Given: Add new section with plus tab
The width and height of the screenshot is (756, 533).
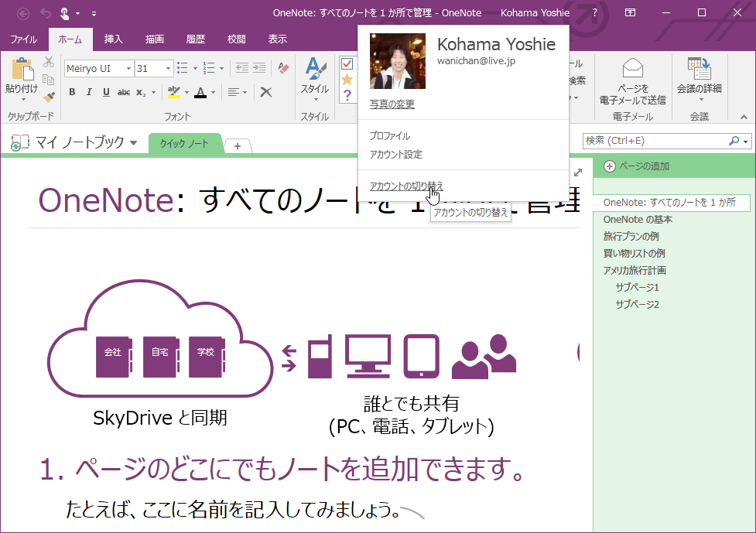Looking at the screenshot, I should 238,146.
